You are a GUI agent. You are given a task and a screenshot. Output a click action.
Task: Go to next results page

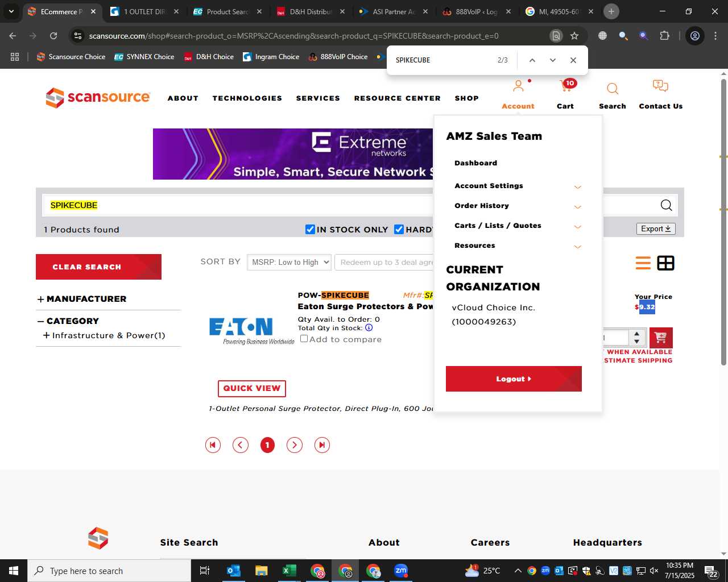(x=294, y=445)
